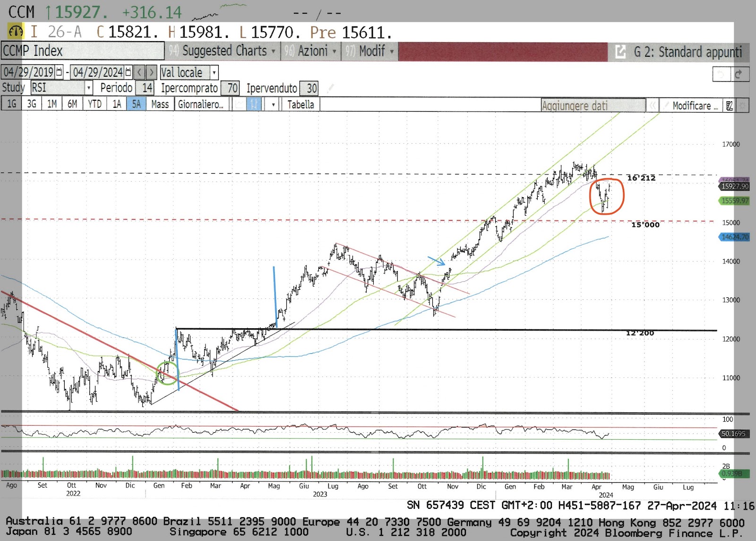Screen dimensions: 756x541
Task: Click the start date field 04/29/2019
Action: 28,72
